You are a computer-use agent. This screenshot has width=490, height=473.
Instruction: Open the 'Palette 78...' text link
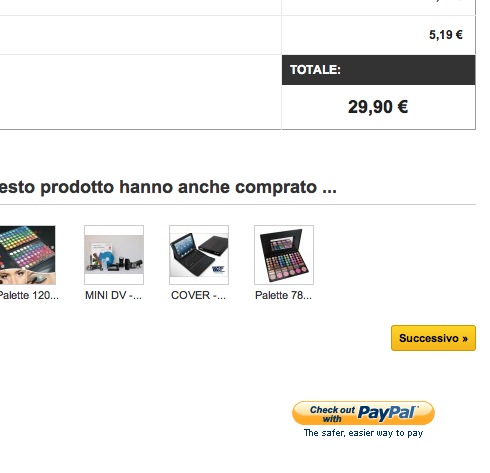[283, 295]
